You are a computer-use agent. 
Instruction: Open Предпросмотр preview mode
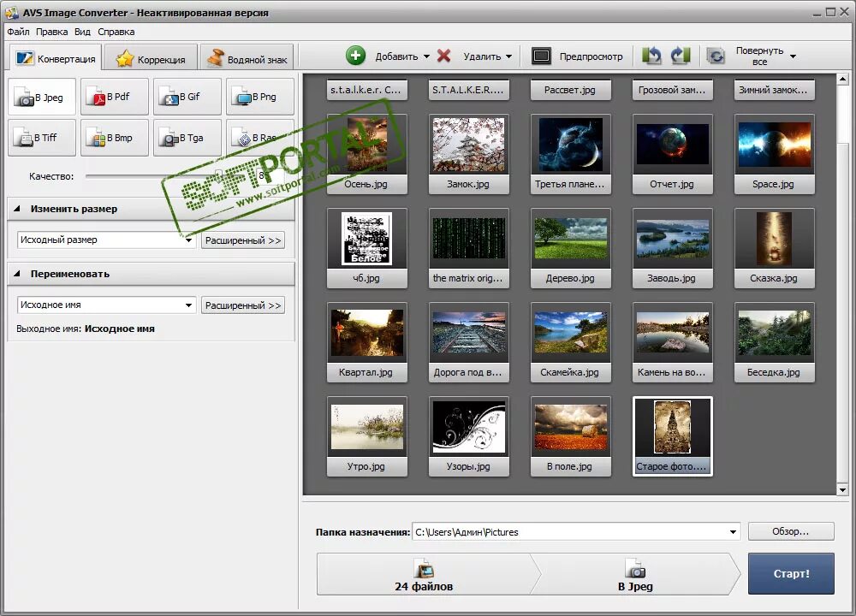tap(577, 56)
